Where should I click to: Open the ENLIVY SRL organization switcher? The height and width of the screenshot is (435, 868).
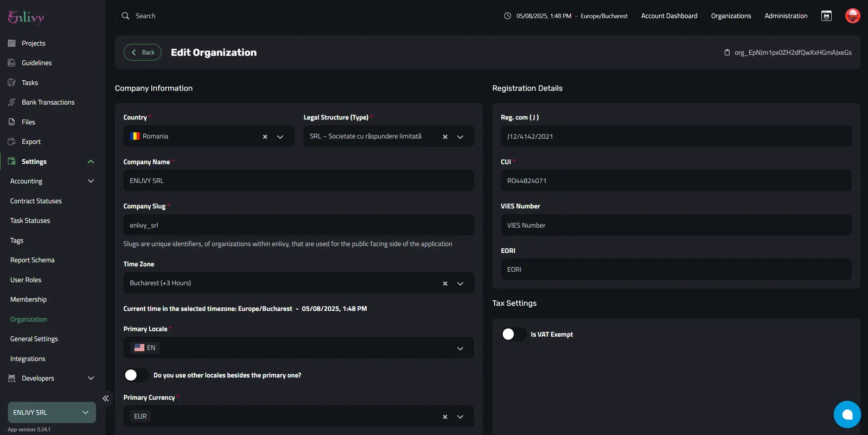click(x=52, y=413)
